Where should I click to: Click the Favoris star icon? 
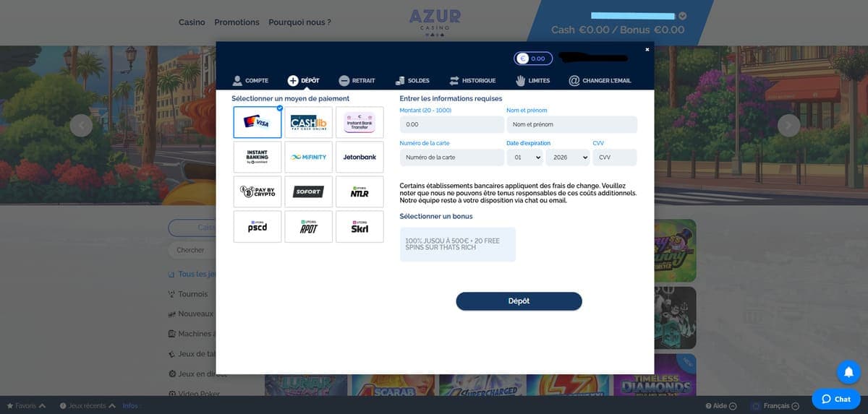[10, 406]
